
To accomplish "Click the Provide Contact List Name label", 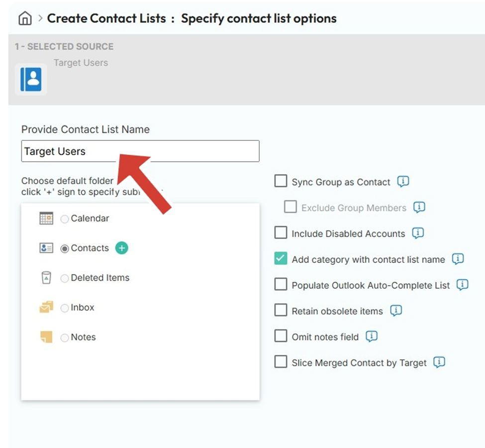I will (86, 129).
